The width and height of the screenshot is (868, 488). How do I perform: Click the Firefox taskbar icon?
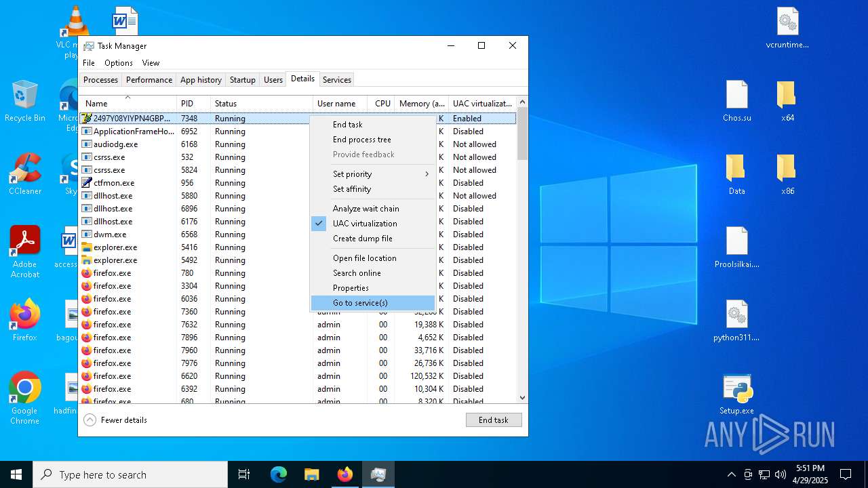tap(345, 474)
